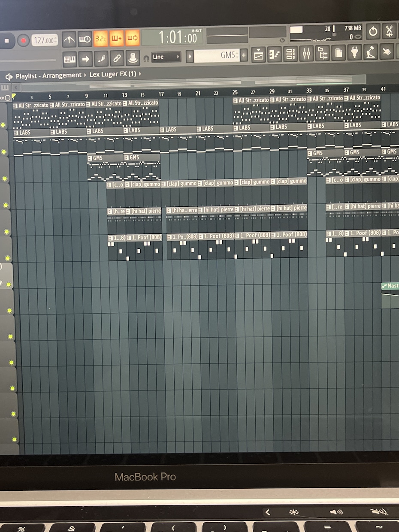Mute the LABS track with its green LED
Screen dimensions: 399x532
tap(4, 151)
